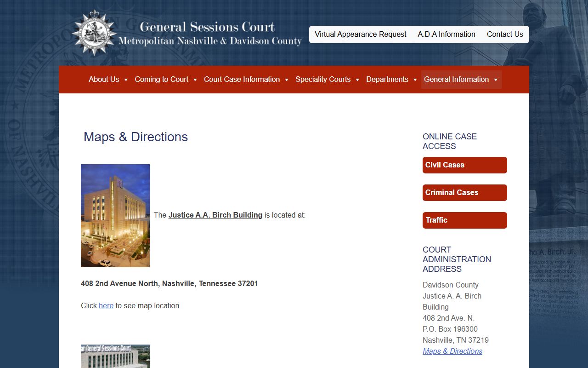Expand the Departments dropdown arrow
Screen dimensions: 588x368
coord(415,80)
